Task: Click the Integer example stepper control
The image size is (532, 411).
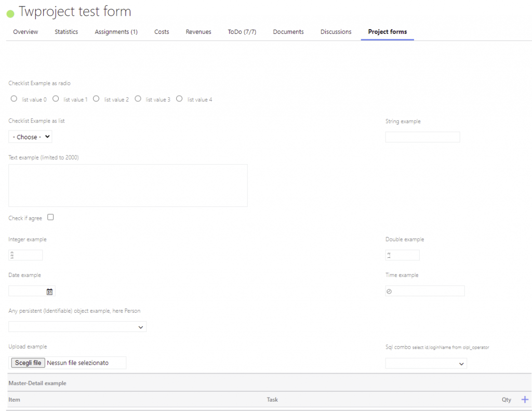Action: pyautogui.click(x=11, y=255)
